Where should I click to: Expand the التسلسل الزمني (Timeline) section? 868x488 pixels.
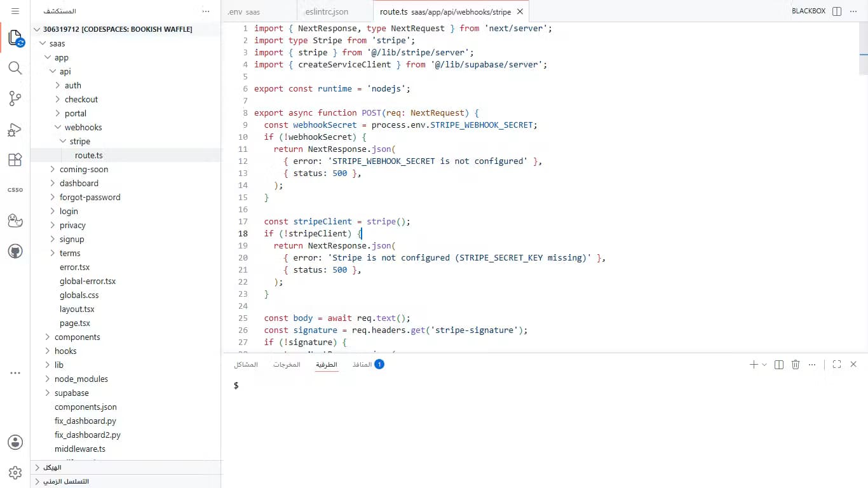pyautogui.click(x=126, y=481)
